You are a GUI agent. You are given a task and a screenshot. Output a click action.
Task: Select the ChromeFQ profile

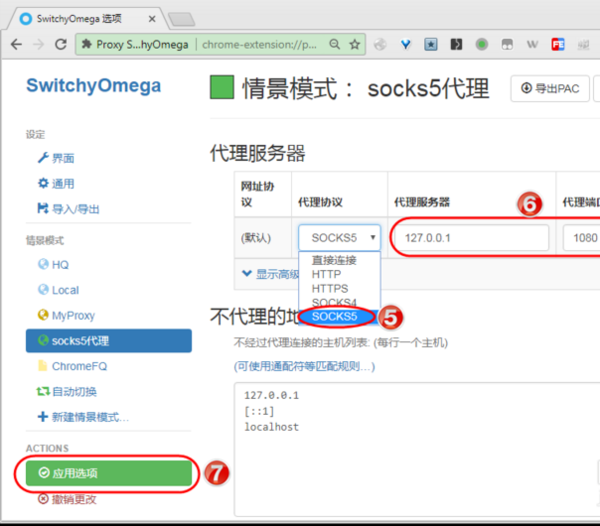pos(72,366)
